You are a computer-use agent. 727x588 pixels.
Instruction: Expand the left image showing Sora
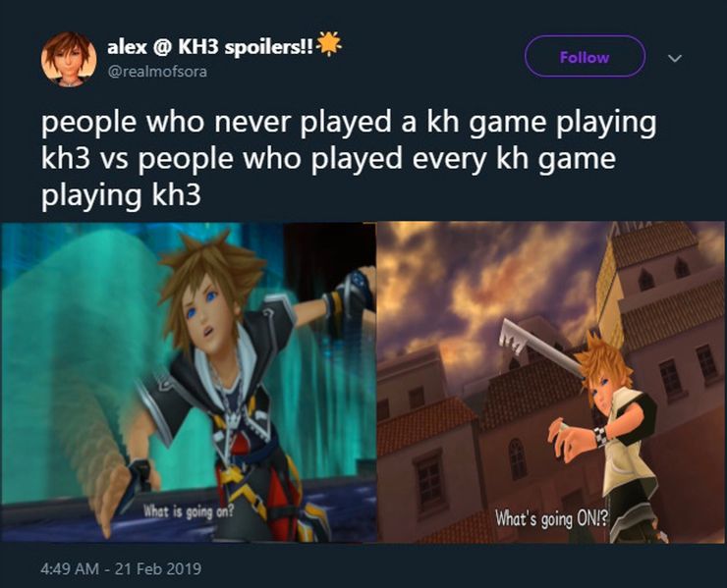(189, 382)
